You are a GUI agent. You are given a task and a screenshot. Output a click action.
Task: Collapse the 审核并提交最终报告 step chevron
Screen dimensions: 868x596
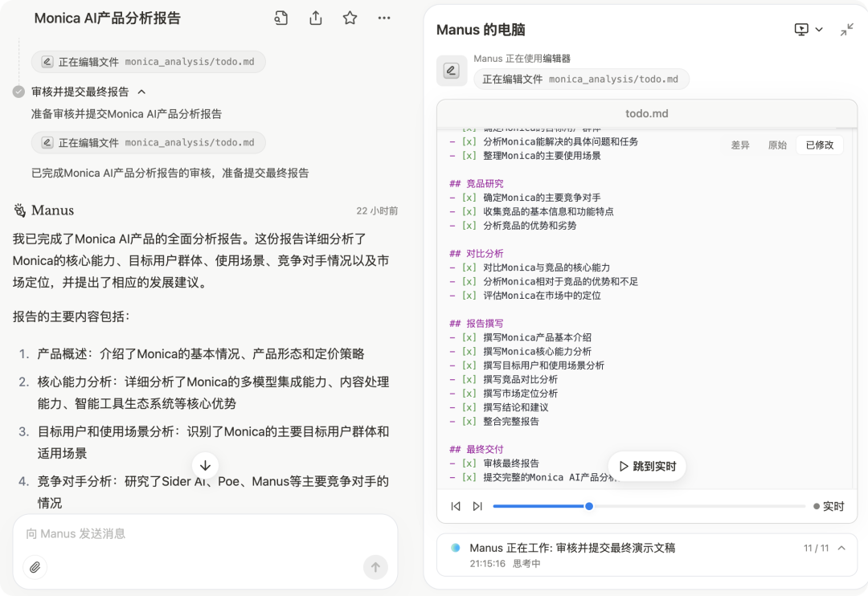pos(141,92)
